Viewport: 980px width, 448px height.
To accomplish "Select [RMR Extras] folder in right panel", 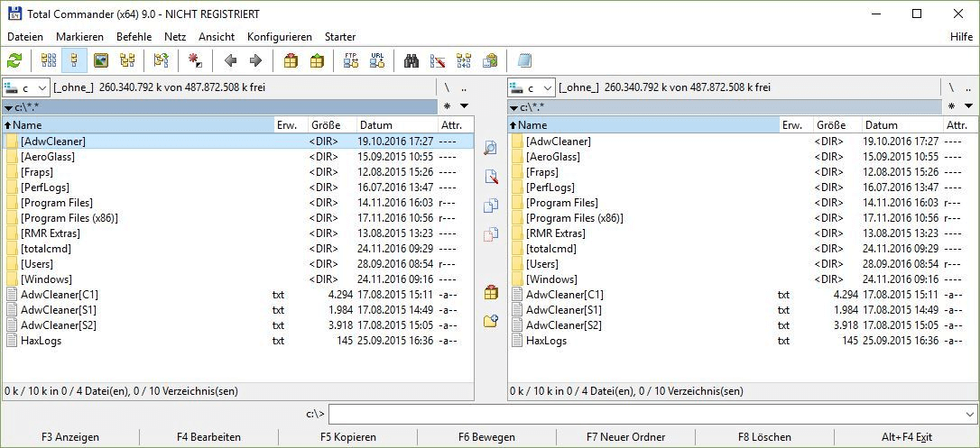I will [744, 233].
